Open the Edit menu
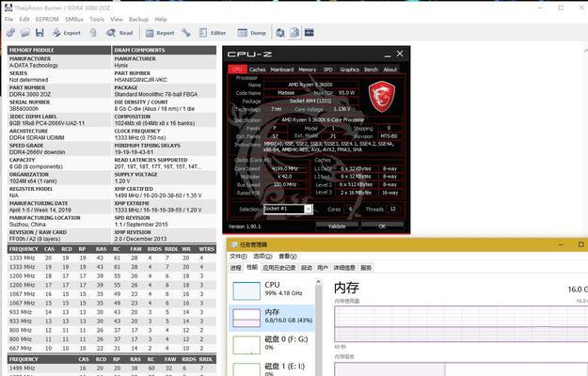Viewport: 588px width, 376px height. pos(24,19)
